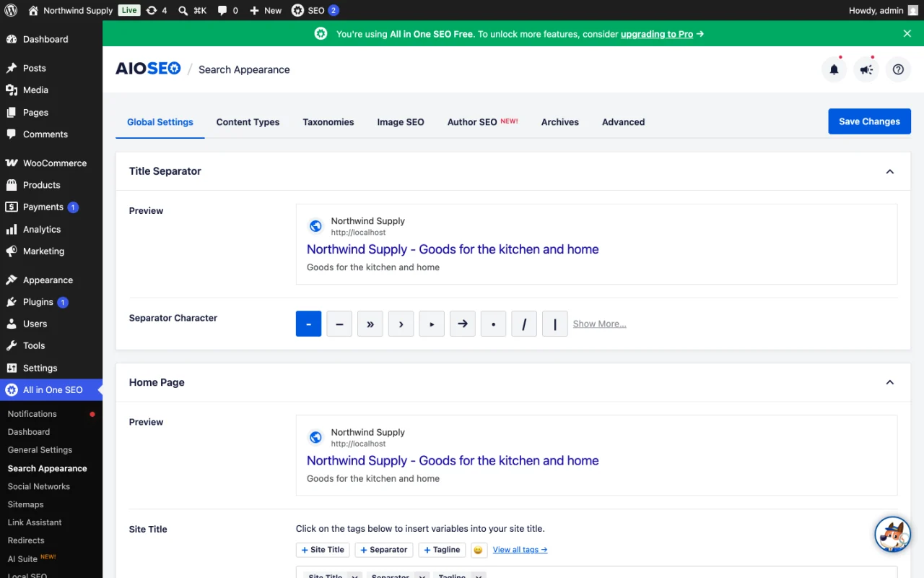The image size is (924, 578).
Task: Select the arrow → separator
Action: tap(463, 324)
